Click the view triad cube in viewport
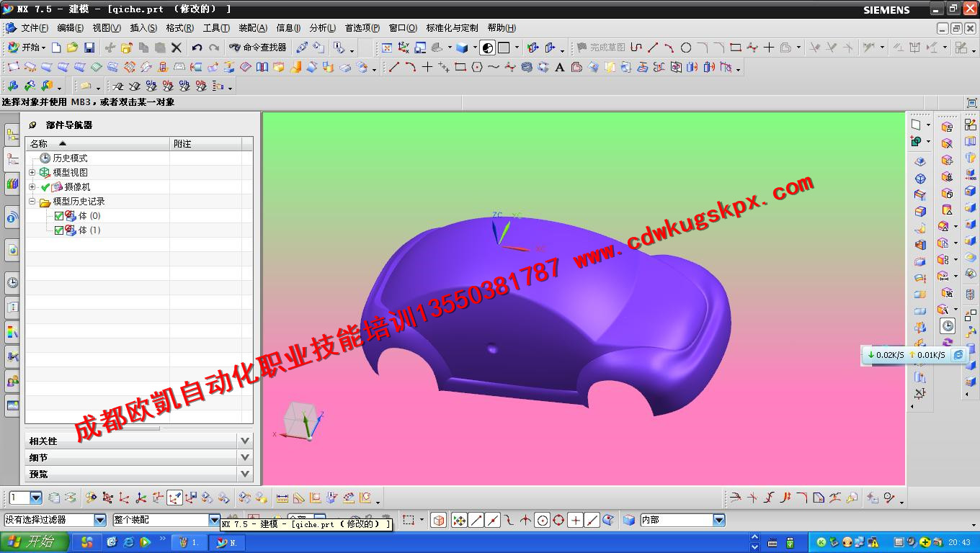 (x=299, y=420)
